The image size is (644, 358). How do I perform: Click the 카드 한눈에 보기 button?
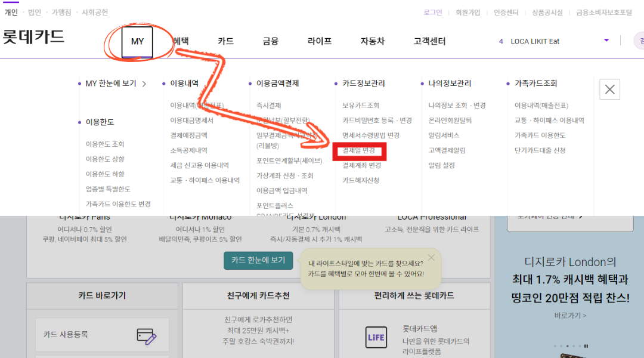point(258,260)
